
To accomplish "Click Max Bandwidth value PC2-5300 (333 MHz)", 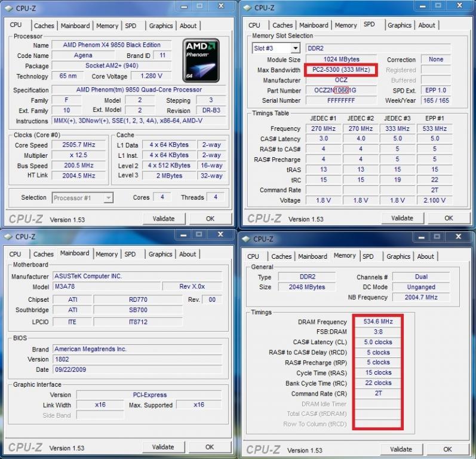I will point(341,70).
